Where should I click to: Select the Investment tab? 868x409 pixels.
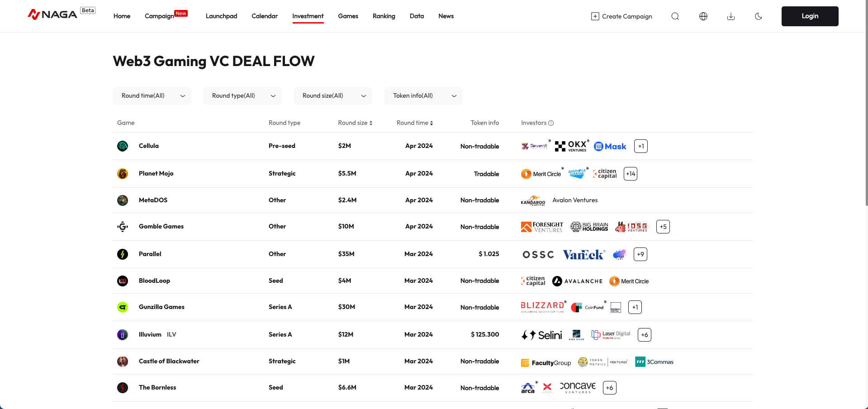(x=308, y=16)
